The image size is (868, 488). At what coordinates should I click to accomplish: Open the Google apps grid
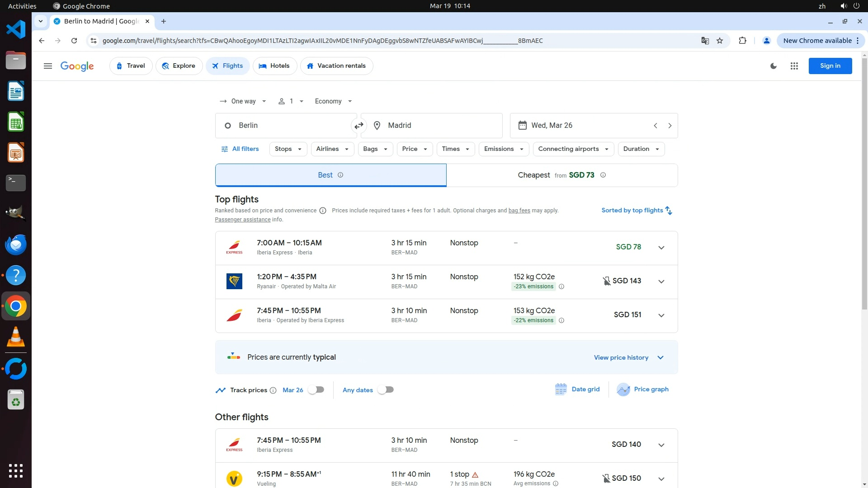(794, 66)
